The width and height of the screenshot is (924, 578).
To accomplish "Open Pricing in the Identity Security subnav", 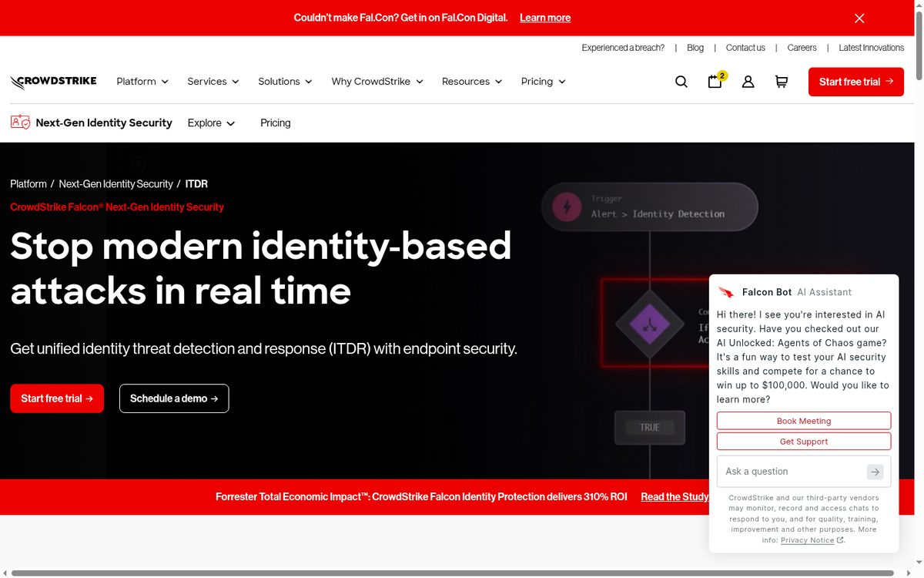I will pos(276,123).
